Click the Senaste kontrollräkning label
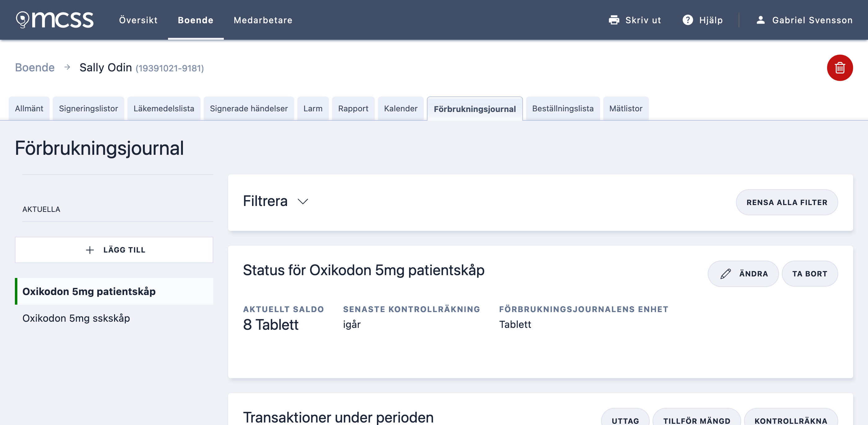Image resolution: width=868 pixels, height=425 pixels. 411,309
